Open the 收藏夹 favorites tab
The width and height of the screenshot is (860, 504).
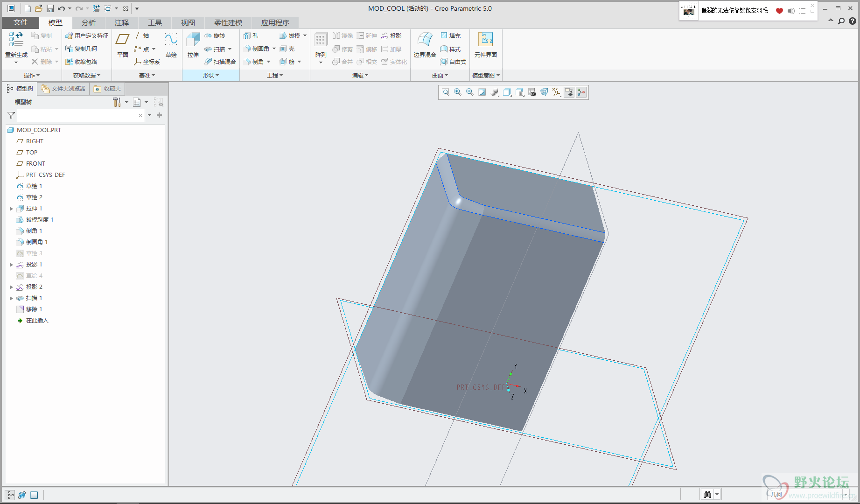click(107, 89)
